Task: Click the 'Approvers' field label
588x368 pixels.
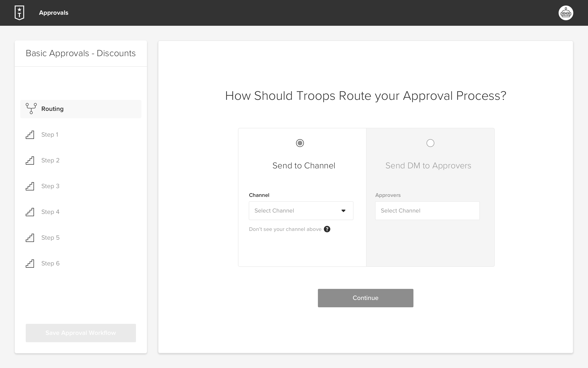Action: [x=388, y=195]
